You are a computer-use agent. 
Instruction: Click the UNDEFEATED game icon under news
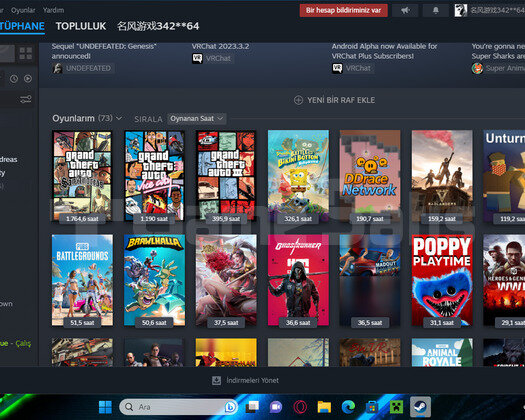(x=58, y=68)
